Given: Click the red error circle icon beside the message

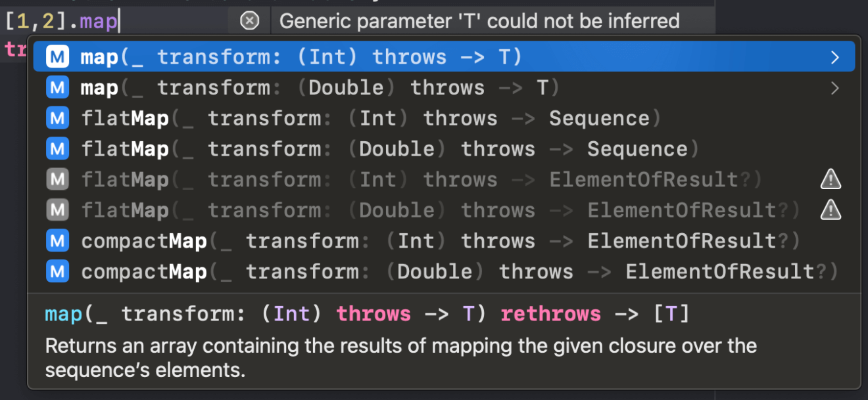Looking at the screenshot, I should [x=250, y=21].
